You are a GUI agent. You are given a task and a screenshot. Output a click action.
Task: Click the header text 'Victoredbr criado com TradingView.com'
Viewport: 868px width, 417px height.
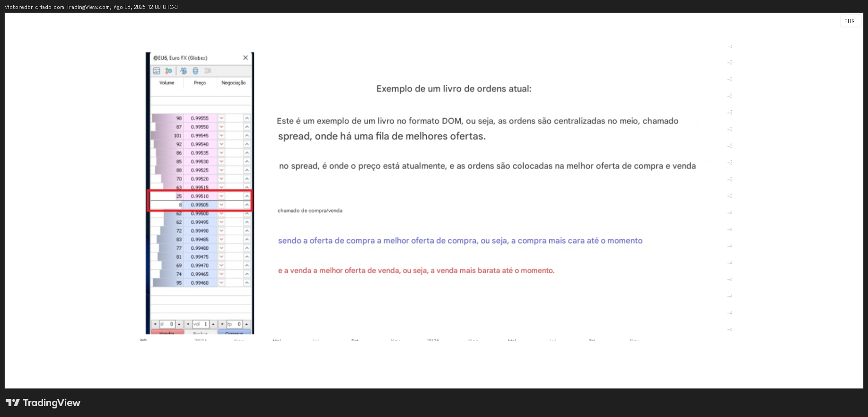click(57, 7)
